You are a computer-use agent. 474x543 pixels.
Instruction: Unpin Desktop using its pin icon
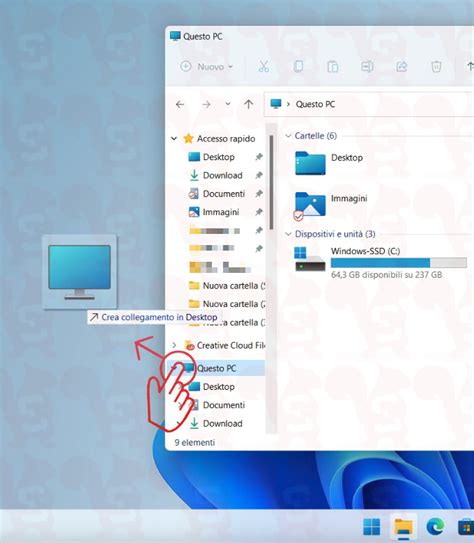pos(259,157)
